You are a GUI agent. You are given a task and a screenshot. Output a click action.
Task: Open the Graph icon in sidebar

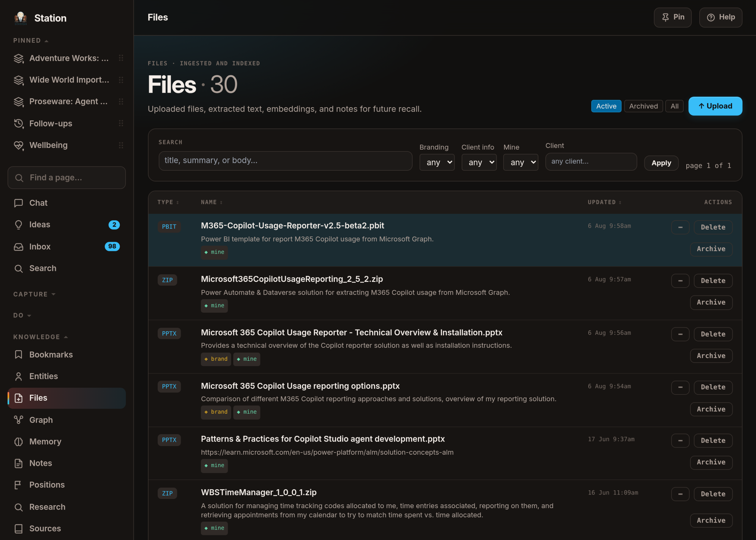pos(19,420)
